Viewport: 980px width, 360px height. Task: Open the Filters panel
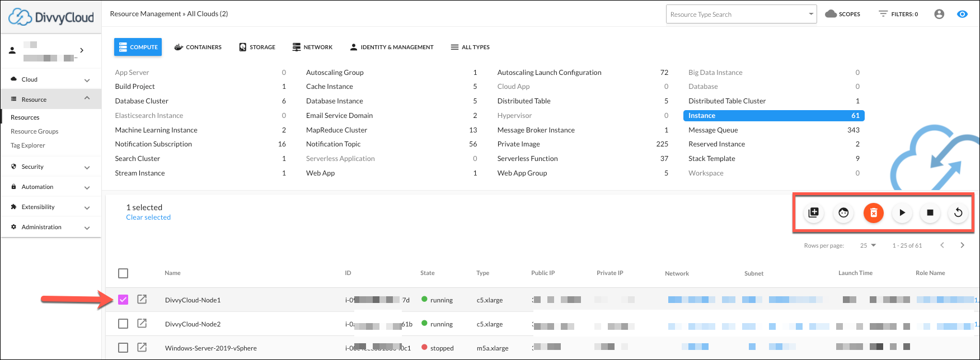tap(898, 14)
